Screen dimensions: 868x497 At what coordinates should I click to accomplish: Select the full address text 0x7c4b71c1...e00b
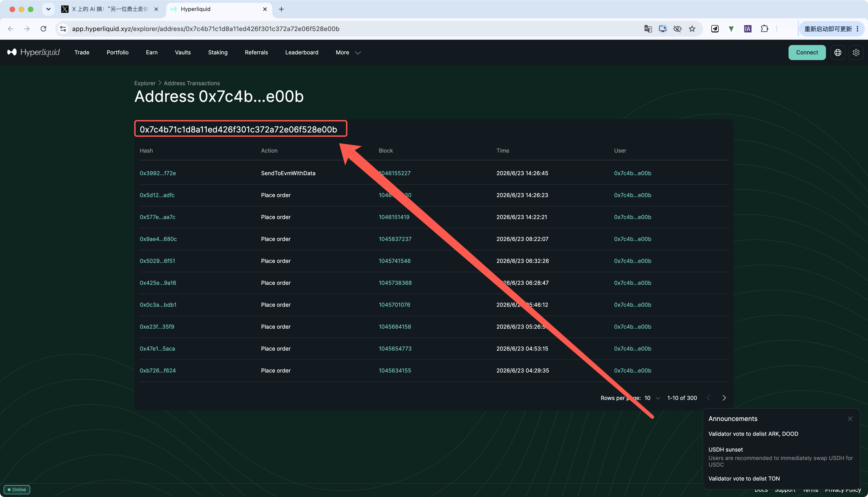pos(238,129)
